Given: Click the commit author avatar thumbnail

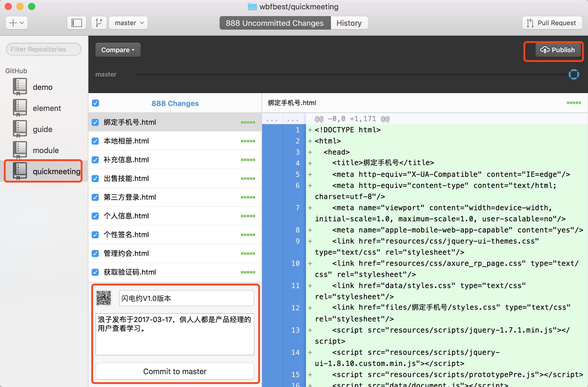Looking at the screenshot, I should pos(104,298).
